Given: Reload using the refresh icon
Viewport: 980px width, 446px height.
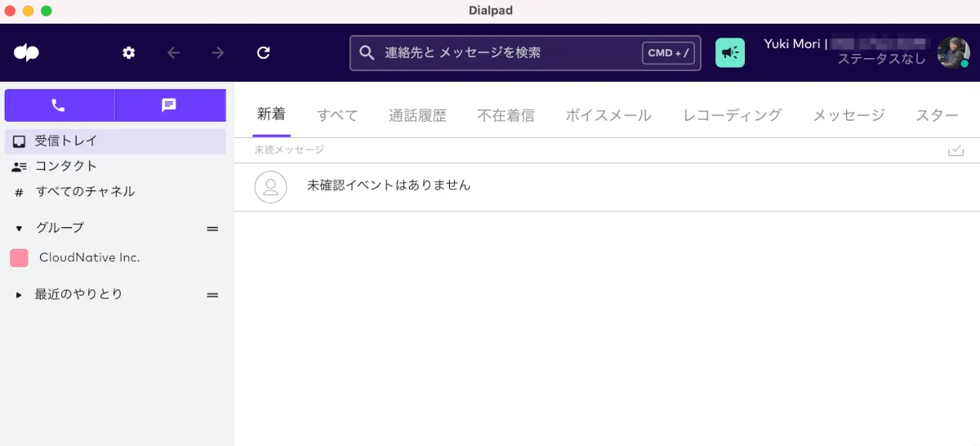Looking at the screenshot, I should pyautogui.click(x=263, y=53).
